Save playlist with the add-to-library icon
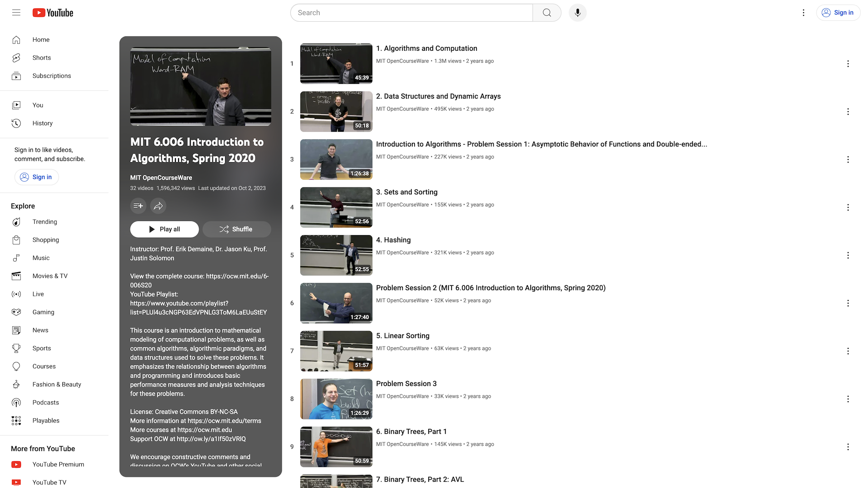 (138, 206)
